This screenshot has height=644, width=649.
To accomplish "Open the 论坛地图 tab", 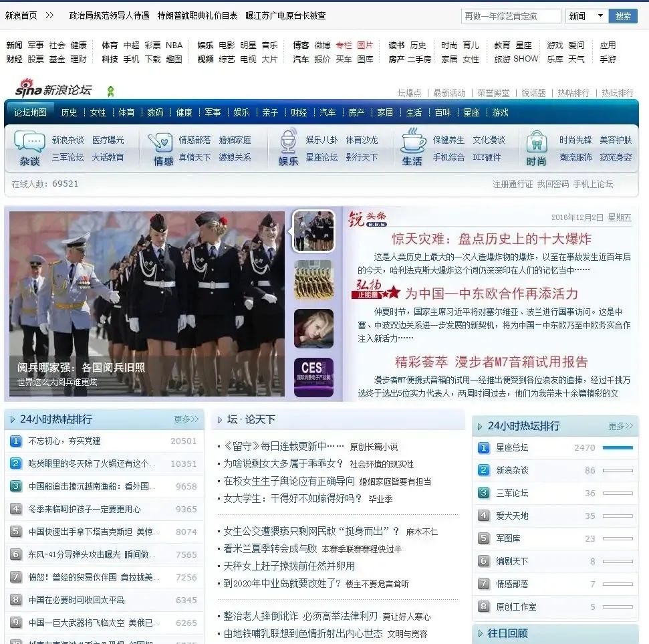I will [31, 112].
